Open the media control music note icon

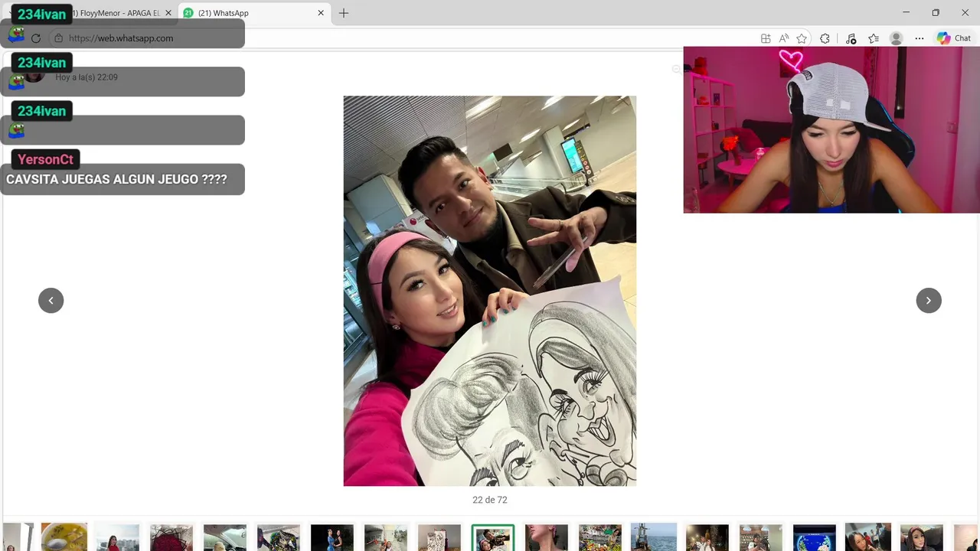(851, 38)
